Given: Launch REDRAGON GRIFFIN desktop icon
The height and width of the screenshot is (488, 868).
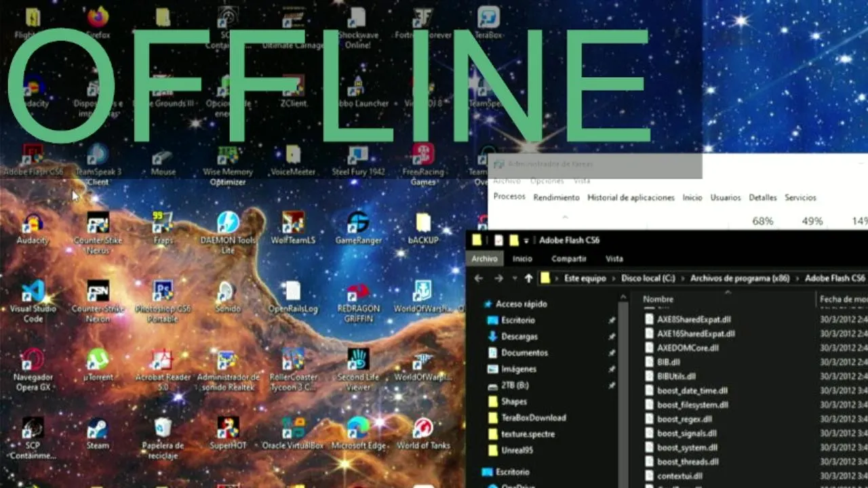Looking at the screenshot, I should coord(358,301).
